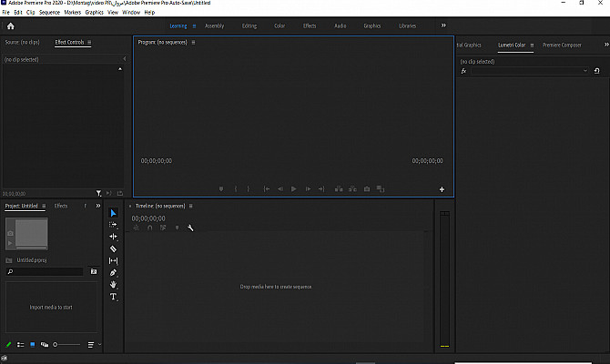This screenshot has height=364, width=610.
Task: Open the Markers menu
Action: point(72,13)
